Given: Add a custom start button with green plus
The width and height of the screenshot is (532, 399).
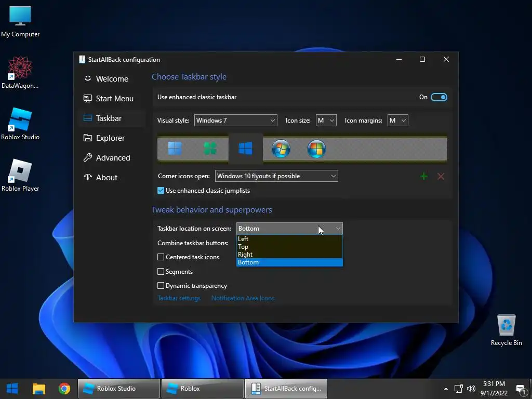Looking at the screenshot, I should tap(424, 176).
